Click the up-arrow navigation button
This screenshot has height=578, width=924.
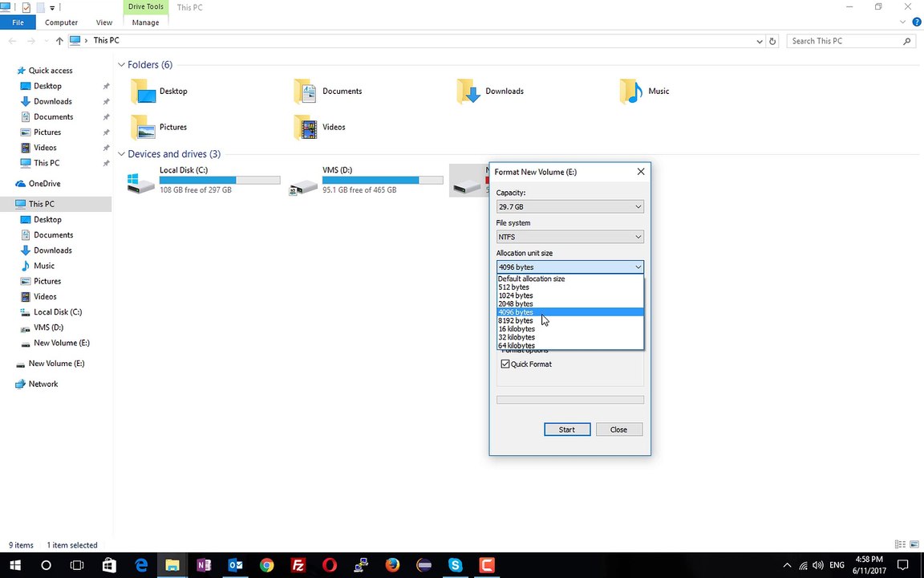(x=59, y=41)
